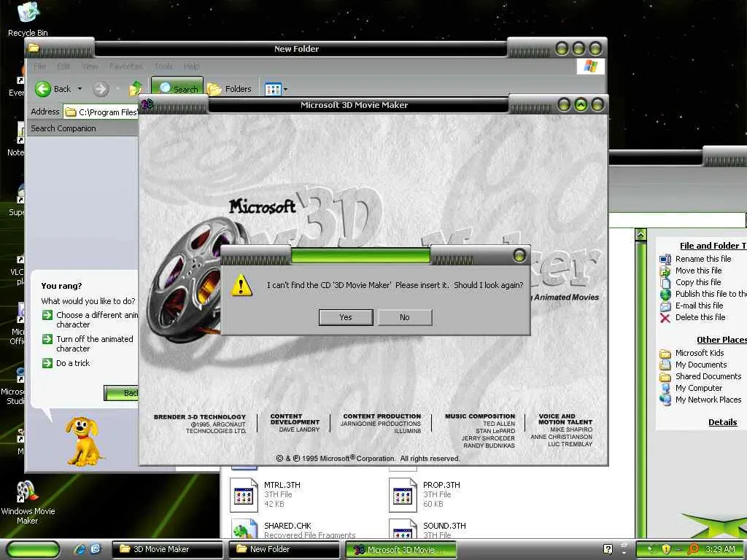747x560 pixels.
Task: Go Back in New Folder window
Action: pyautogui.click(x=53, y=88)
